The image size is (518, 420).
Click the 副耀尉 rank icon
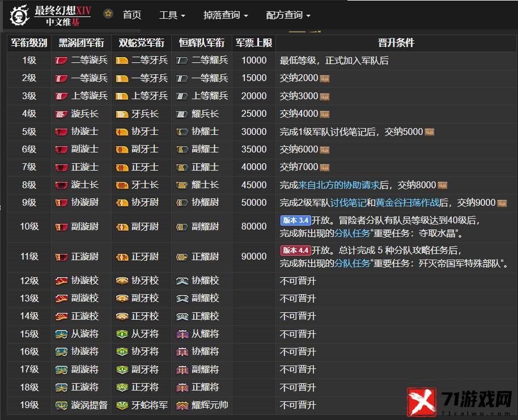click(182, 227)
